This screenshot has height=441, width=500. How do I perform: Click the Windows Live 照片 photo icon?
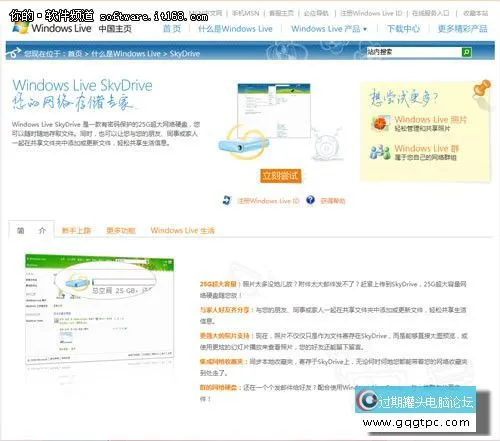(x=380, y=123)
